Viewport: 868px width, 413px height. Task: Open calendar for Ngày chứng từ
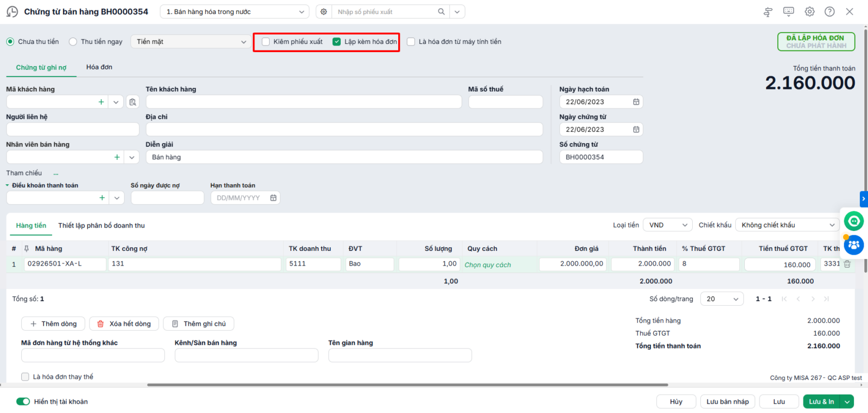point(636,130)
